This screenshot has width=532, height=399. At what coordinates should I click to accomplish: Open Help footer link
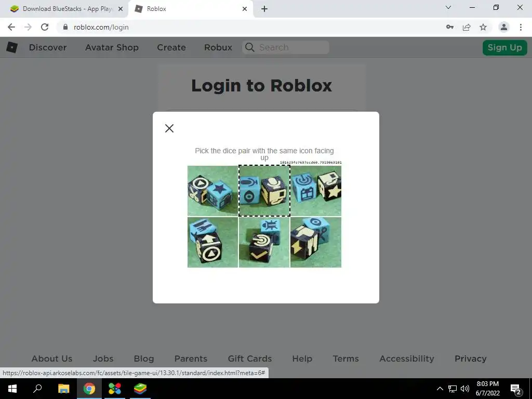[302, 358]
